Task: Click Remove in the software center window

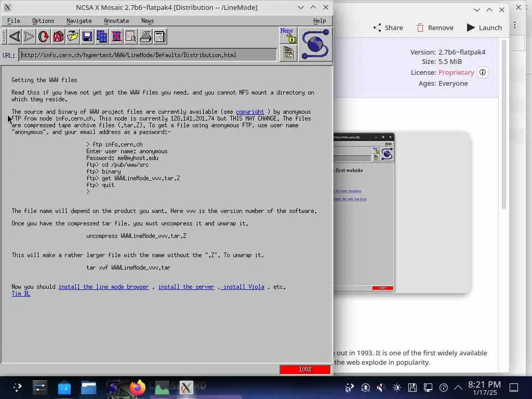Action: [x=435, y=28]
